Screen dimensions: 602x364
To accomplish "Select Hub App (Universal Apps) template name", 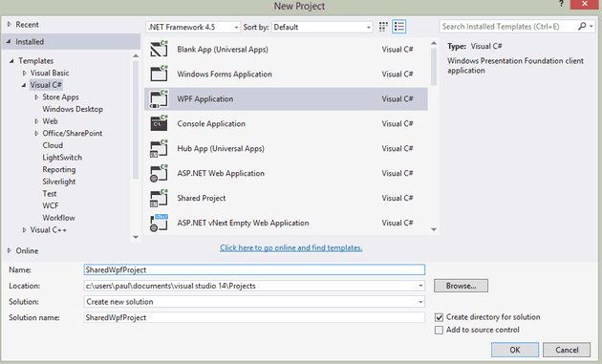I will click(x=221, y=149).
